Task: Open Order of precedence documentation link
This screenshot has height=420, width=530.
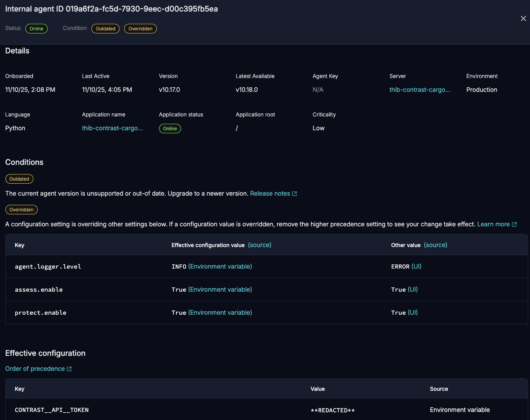Action: click(35, 369)
